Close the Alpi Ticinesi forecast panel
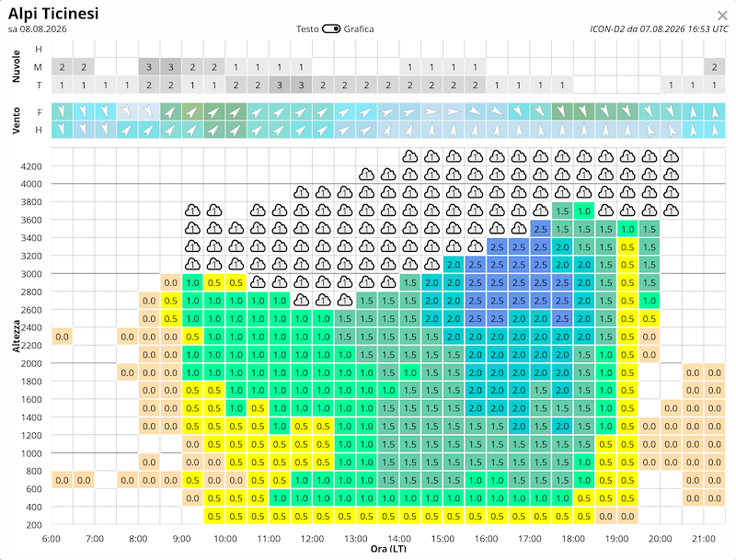736x560 pixels. [722, 16]
